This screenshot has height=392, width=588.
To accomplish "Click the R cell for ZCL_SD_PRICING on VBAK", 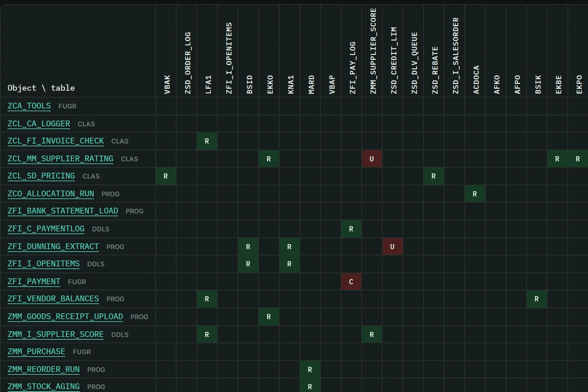I will [166, 176].
